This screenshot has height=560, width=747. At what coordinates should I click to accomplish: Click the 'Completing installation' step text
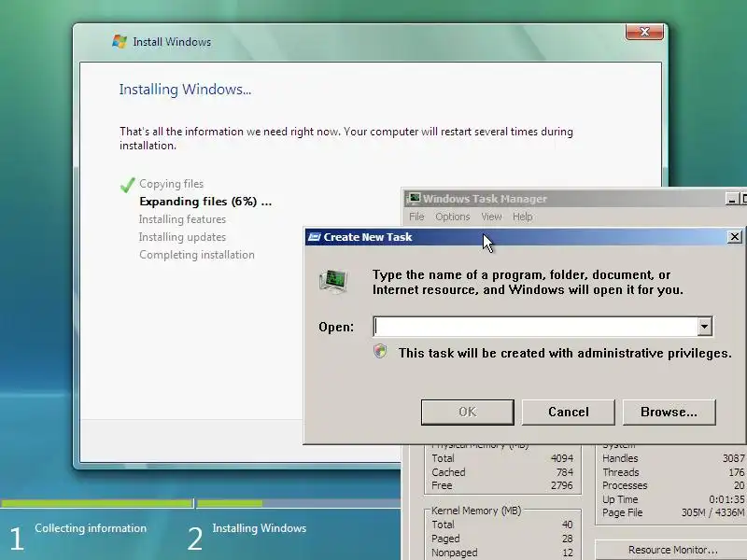tap(197, 255)
